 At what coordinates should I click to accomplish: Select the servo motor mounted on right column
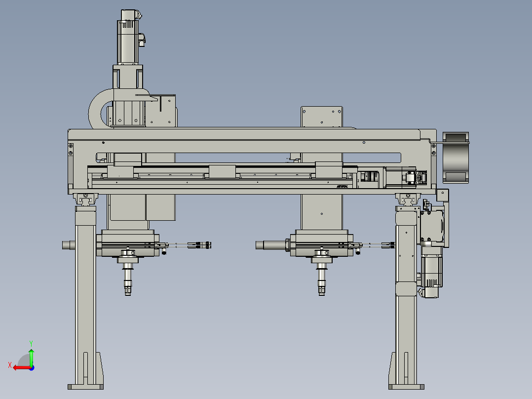click(x=431, y=272)
